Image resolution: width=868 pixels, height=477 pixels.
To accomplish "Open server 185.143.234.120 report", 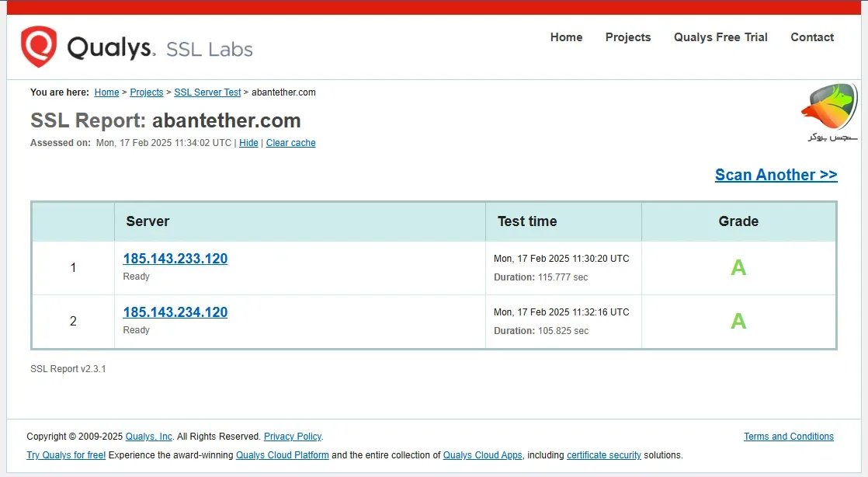I will click(x=175, y=312).
